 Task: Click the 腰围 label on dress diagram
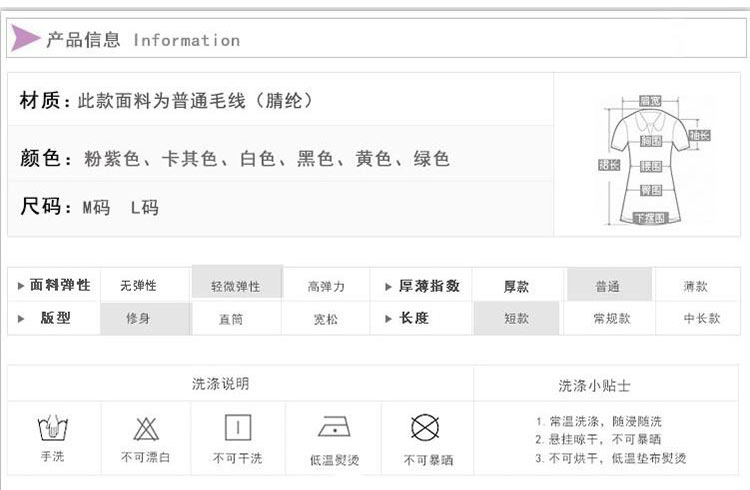[651, 166]
